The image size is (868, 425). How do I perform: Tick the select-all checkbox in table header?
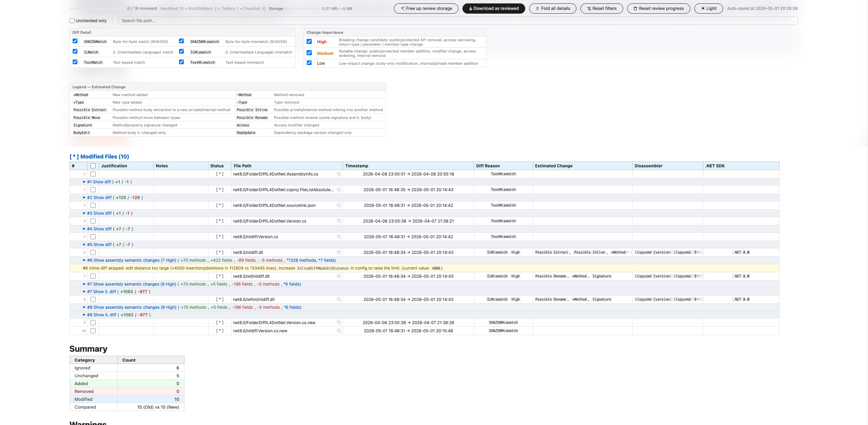(93, 166)
